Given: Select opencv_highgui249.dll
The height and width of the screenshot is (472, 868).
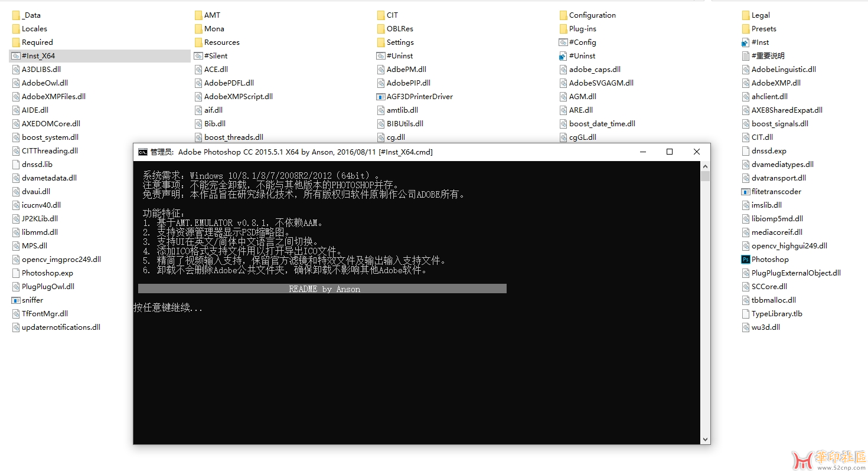Looking at the screenshot, I should [784, 246].
